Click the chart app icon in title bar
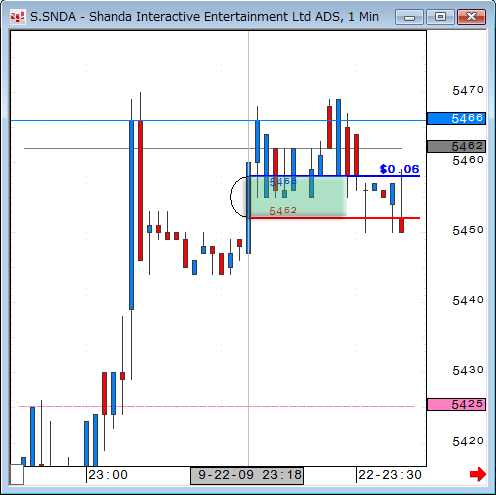Image resolution: width=496 pixels, height=495 pixels. [17, 17]
